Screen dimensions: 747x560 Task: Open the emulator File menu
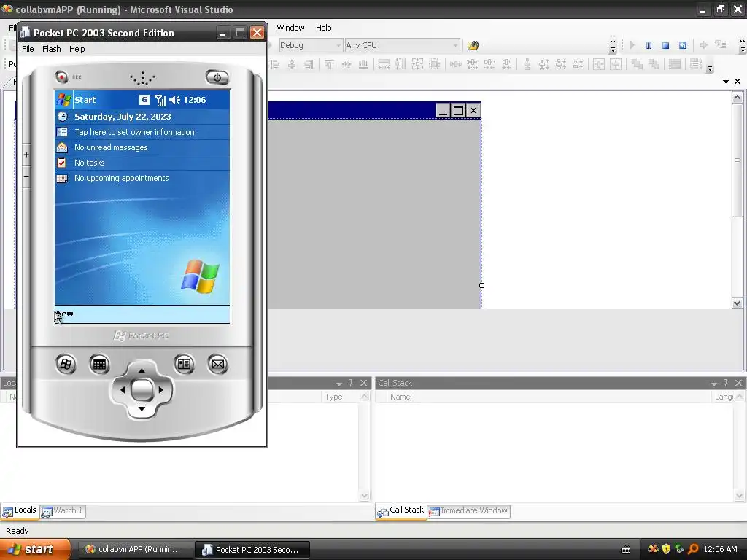[x=28, y=49]
